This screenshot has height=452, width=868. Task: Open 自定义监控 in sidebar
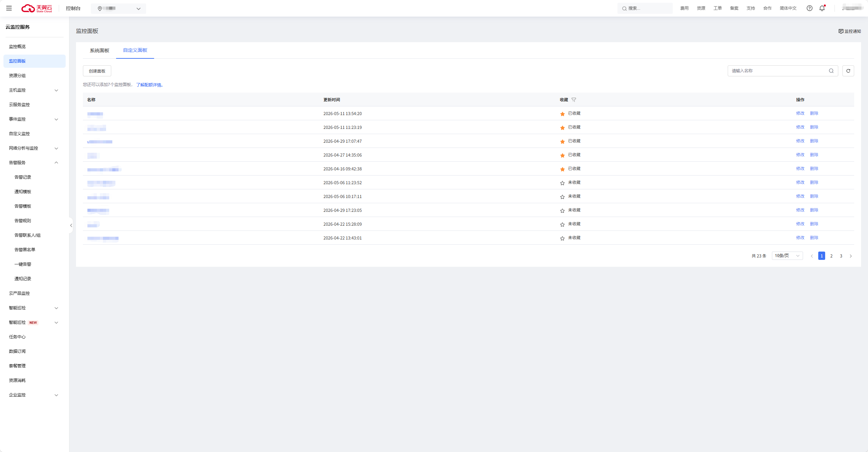pos(19,134)
